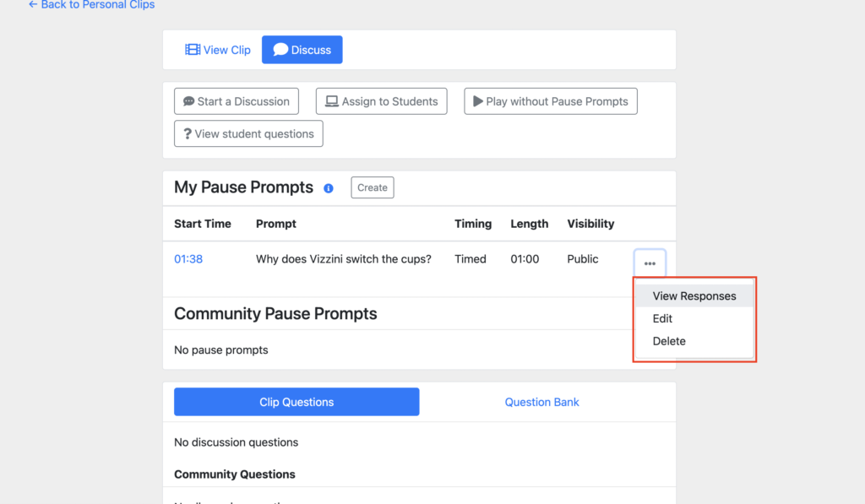This screenshot has height=504, width=865.
Task: Click the film strip icon beside View Clip
Action: pyautogui.click(x=193, y=50)
